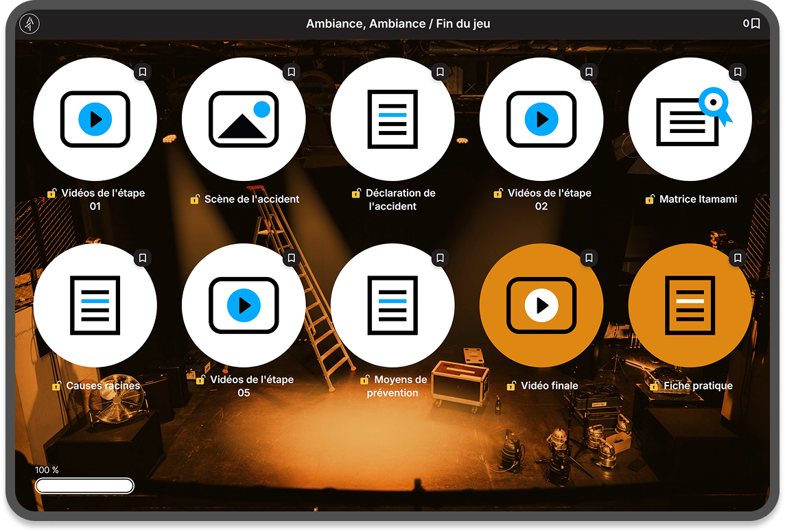The image size is (785, 532).
Task: Open the Déclaration de l'accident document icon
Action: pyautogui.click(x=392, y=119)
